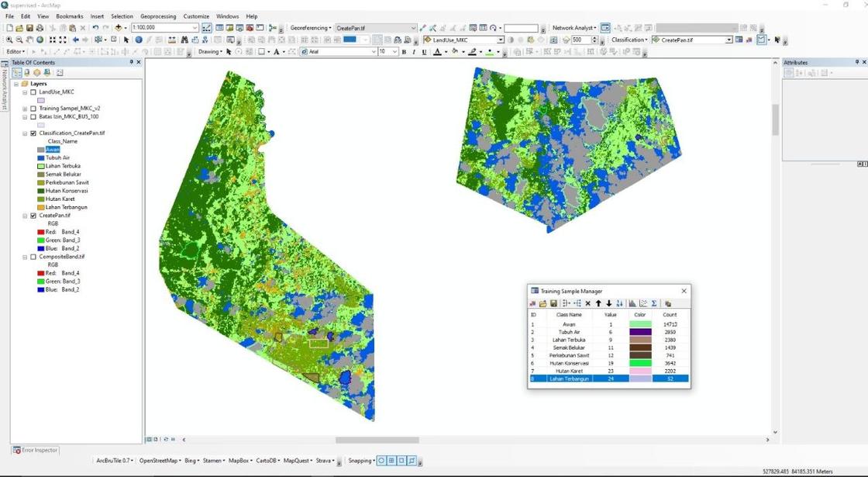This screenshot has width=868, height=477.
Task: Collapse the Classification_CreatePan.tif layer tree
Action: click(x=25, y=133)
